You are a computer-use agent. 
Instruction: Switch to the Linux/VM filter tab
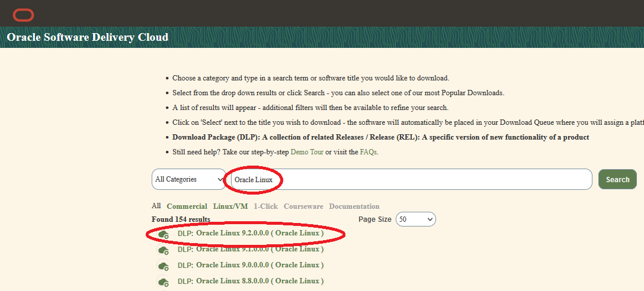pyautogui.click(x=230, y=206)
